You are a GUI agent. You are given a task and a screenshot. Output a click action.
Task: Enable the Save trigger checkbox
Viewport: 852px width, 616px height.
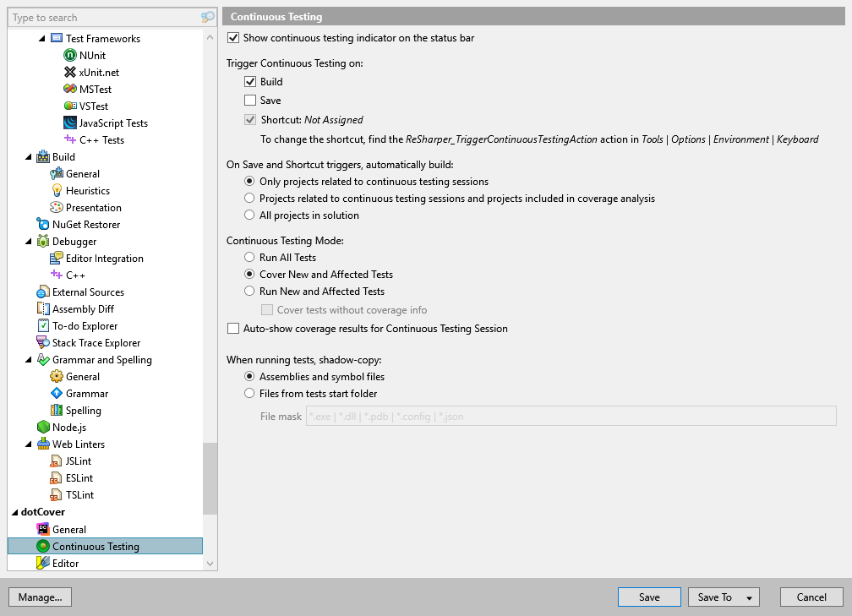coord(250,101)
